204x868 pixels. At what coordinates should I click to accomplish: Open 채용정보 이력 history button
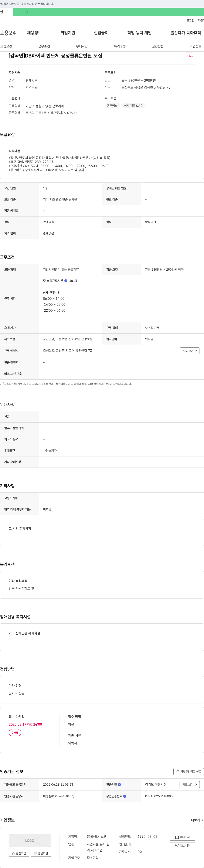pyautogui.click(x=183, y=845)
